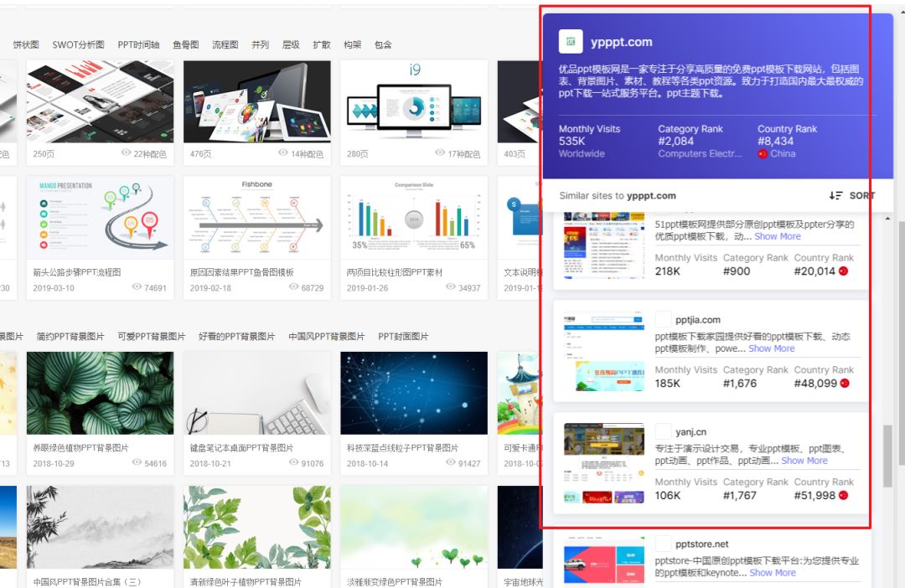
Task: Select the 层级 category tab
Action: point(291,44)
